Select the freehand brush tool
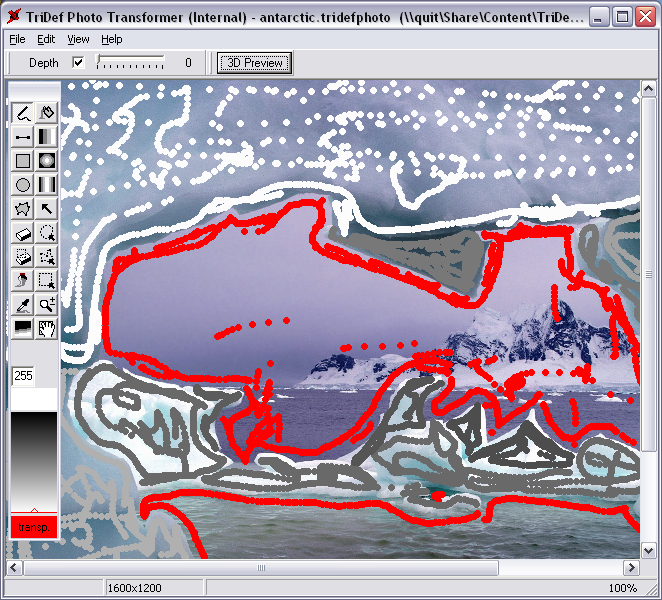Viewport: 662px width, 600px height. (22, 113)
